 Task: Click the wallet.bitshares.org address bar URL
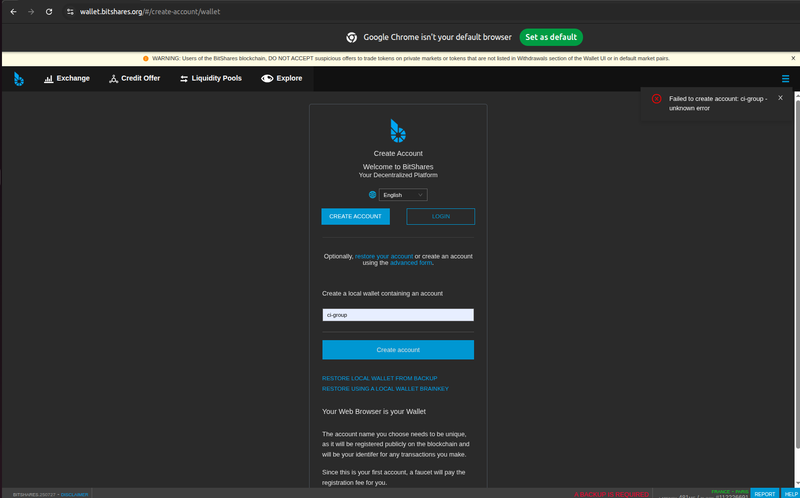point(150,11)
